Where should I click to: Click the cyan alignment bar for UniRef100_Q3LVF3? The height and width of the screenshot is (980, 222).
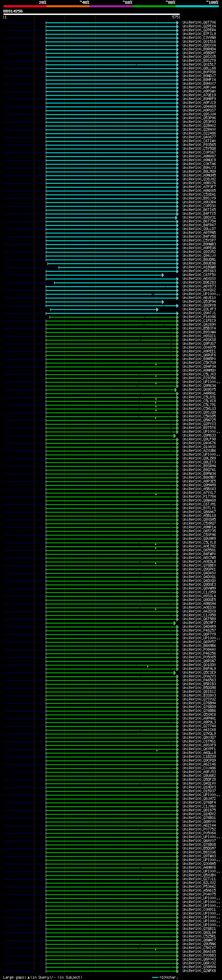pyautogui.click(x=104, y=310)
